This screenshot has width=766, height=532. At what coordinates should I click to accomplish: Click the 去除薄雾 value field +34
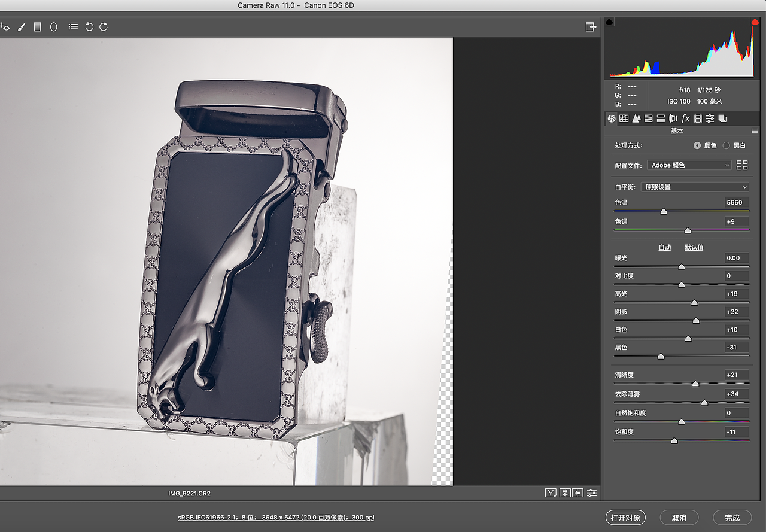click(736, 394)
